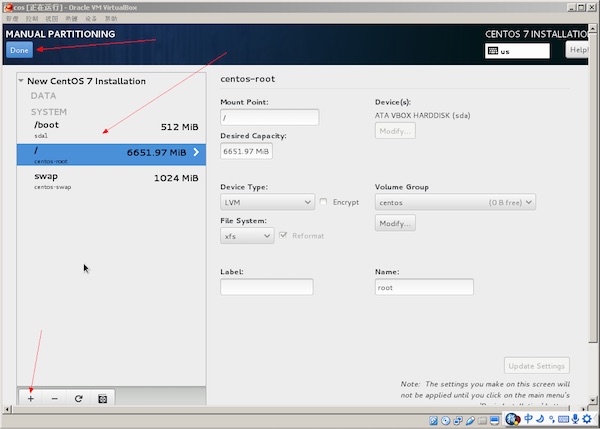The image size is (600, 429).
Task: Click Modify button under Volume Group
Action: click(x=395, y=223)
